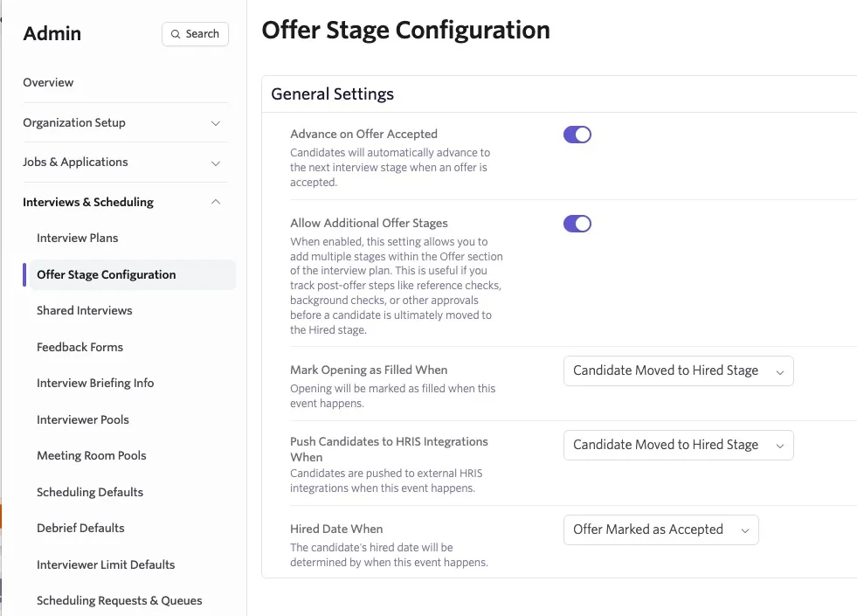Image resolution: width=857 pixels, height=616 pixels.
Task: Collapse Interviews & Scheduling section chevron
Action: tap(216, 202)
